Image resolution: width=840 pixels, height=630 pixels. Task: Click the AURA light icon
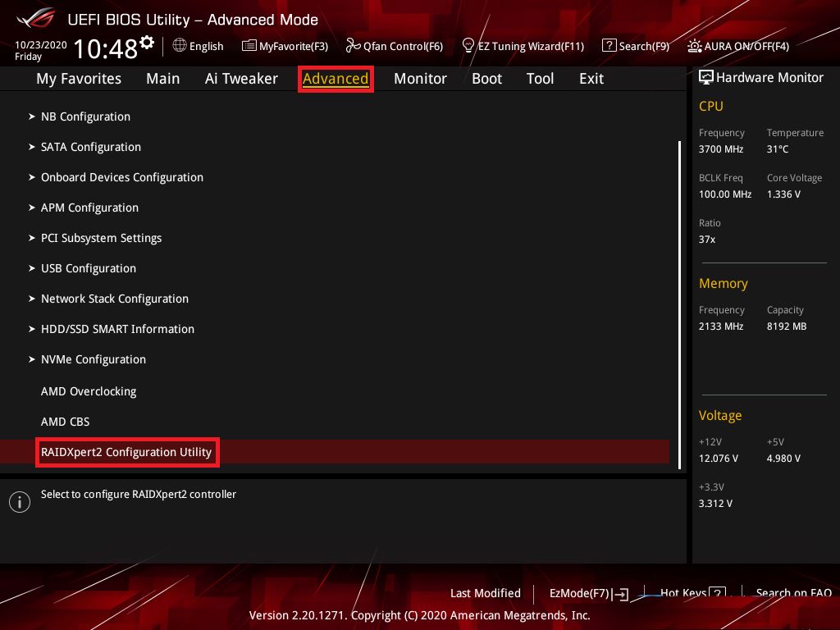click(694, 46)
